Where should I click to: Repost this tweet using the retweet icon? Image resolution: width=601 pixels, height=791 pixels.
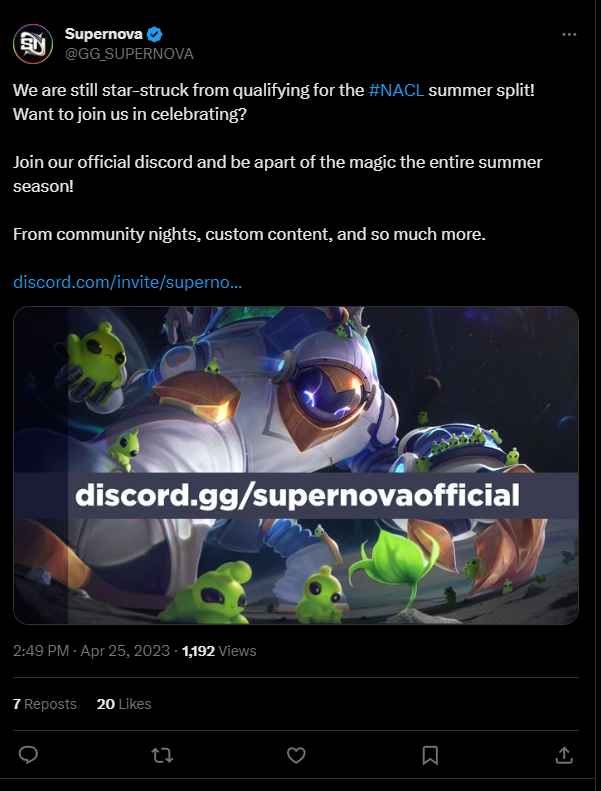(x=162, y=755)
